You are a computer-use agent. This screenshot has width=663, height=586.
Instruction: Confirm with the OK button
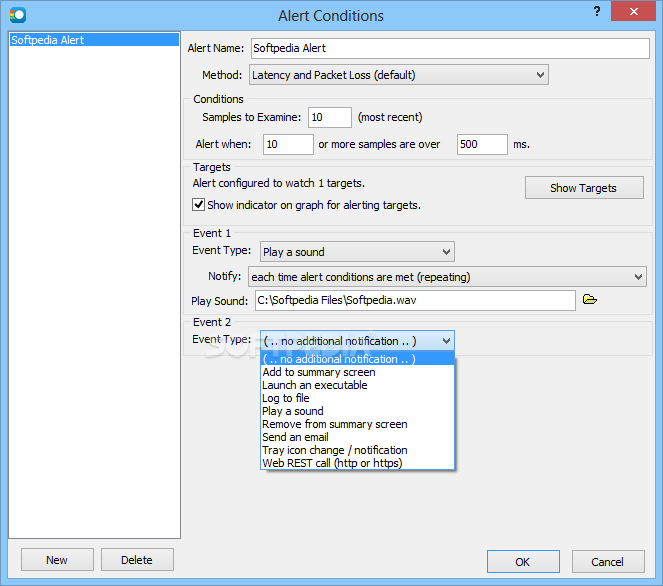click(523, 561)
